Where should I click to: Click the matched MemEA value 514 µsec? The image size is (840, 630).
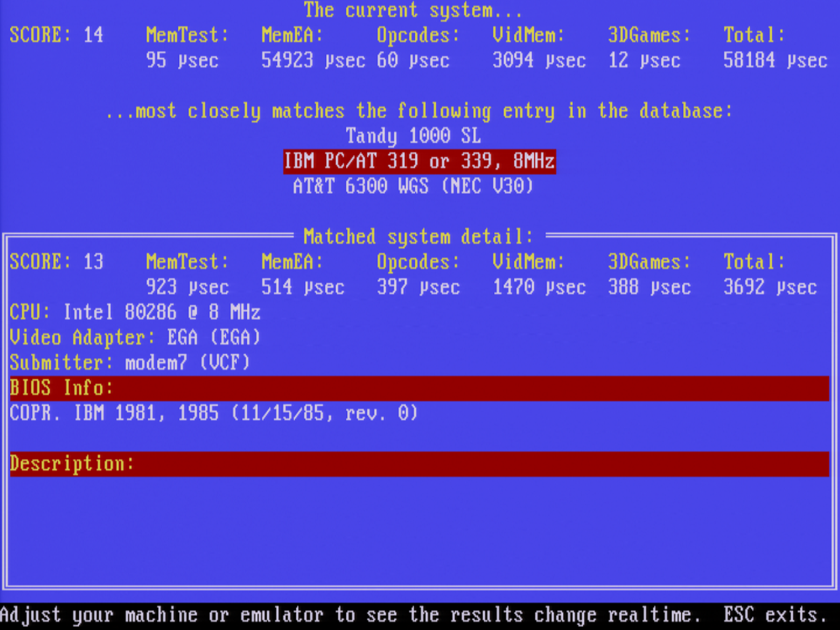pos(303,287)
